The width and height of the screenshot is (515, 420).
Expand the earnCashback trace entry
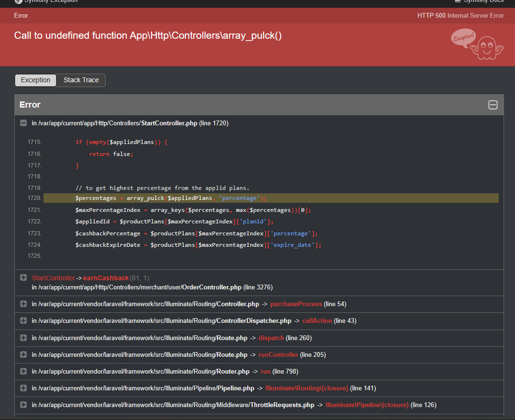[x=23, y=278]
